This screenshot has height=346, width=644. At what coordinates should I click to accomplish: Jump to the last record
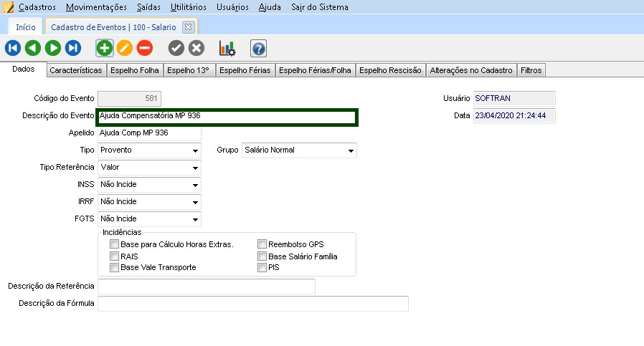coord(73,48)
